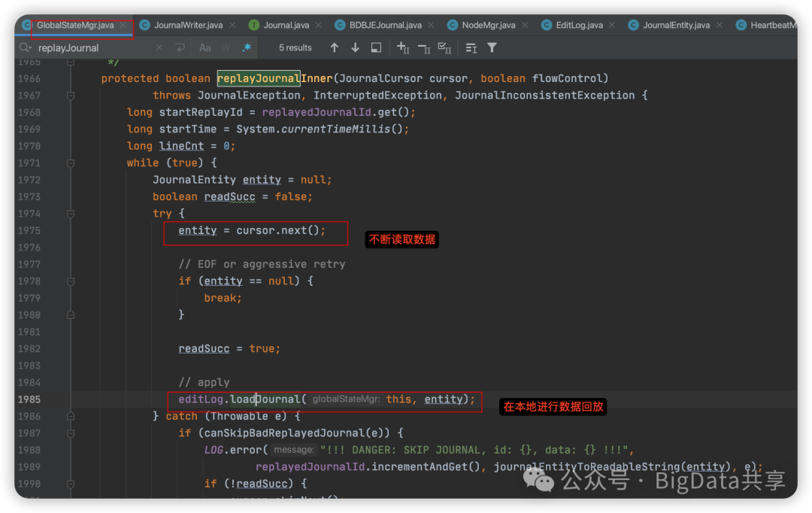Image resolution: width=812 pixels, height=513 pixels.
Task: Collapse the try block at line 1974
Action: [x=71, y=214]
